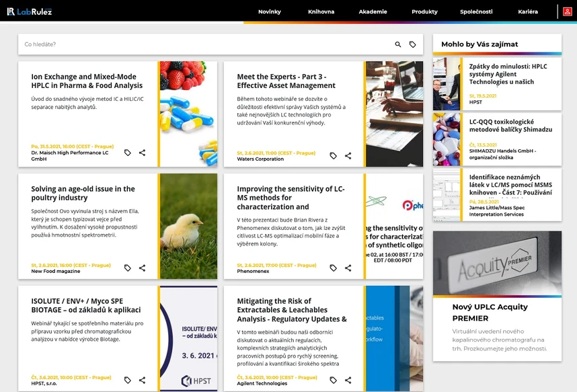Share the Meet the Experts card
This screenshot has height=392, width=577.
(348, 156)
